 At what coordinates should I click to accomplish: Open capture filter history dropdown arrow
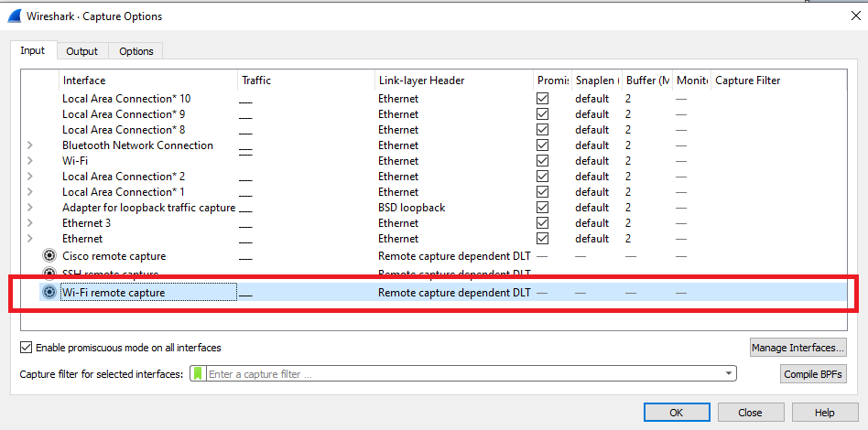(x=729, y=373)
